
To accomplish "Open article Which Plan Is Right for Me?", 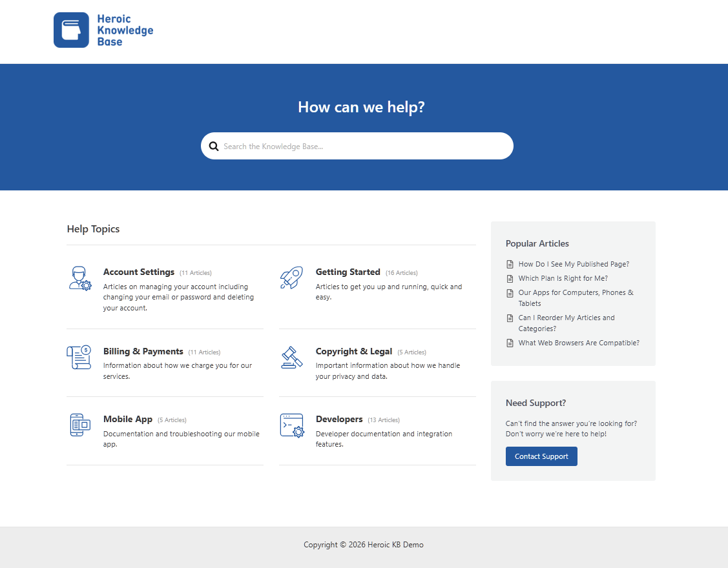I will tap(563, 278).
